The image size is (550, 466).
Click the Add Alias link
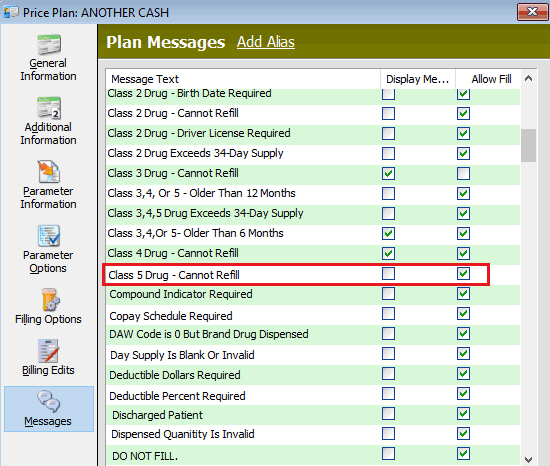266,42
